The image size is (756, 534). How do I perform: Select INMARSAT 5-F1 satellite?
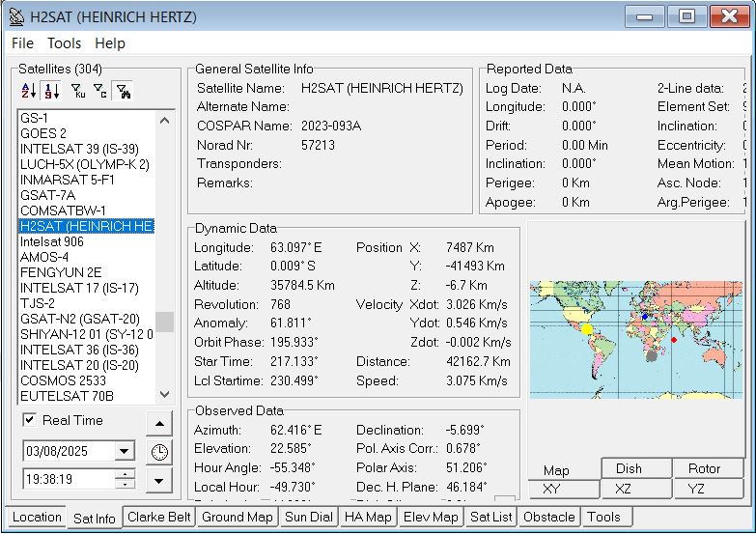[87, 180]
